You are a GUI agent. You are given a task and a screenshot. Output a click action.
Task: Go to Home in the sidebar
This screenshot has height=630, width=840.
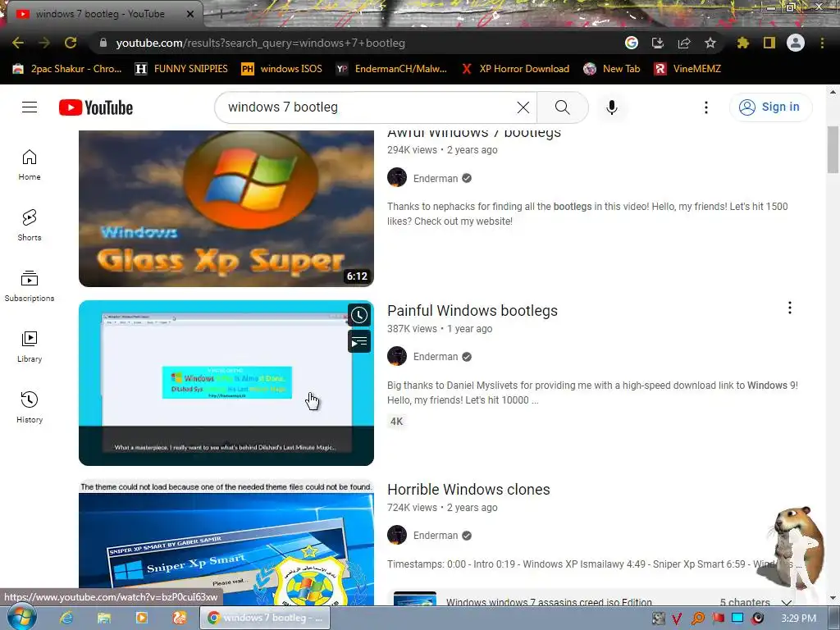click(x=30, y=165)
